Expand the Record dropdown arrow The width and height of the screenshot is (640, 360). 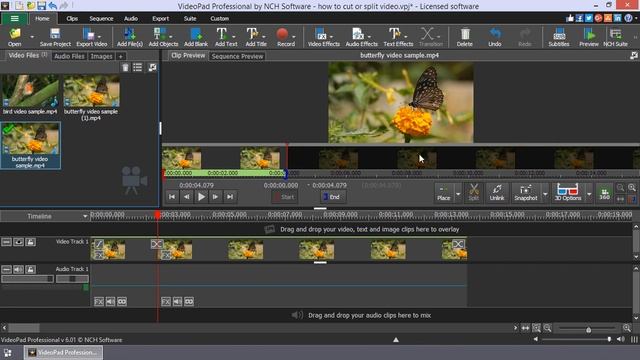(293, 37)
